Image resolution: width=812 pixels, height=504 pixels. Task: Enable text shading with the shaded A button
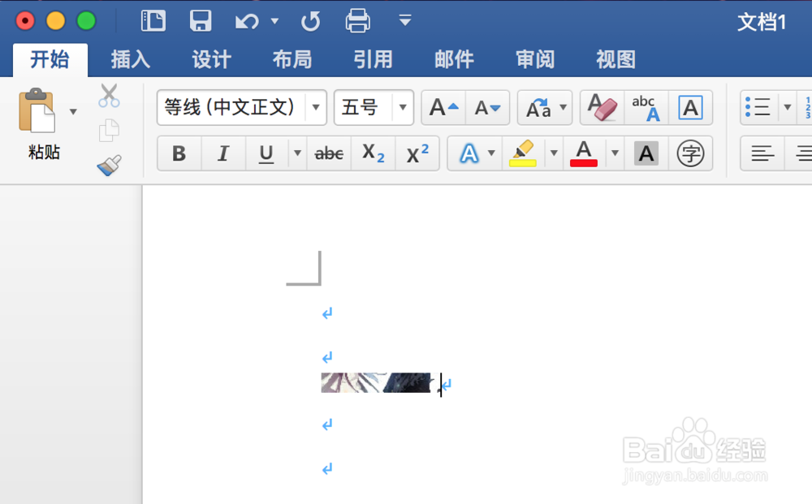[646, 153]
